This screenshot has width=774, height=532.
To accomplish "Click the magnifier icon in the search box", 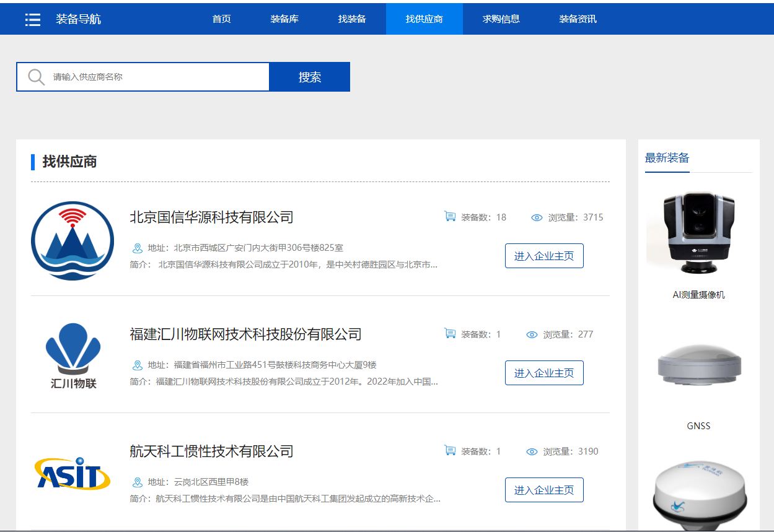I will click(37, 77).
